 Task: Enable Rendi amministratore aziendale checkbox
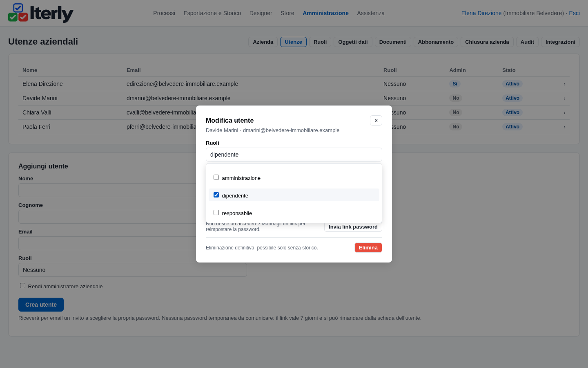click(23, 286)
